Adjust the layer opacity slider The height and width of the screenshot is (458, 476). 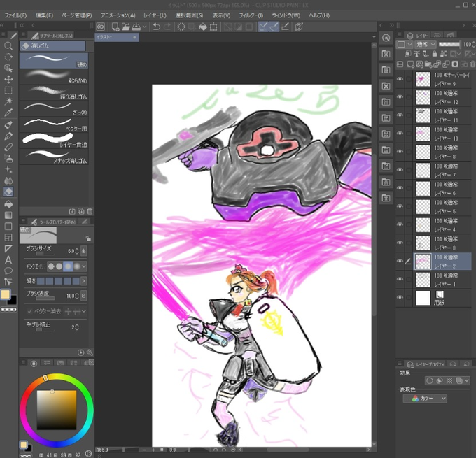(449, 44)
